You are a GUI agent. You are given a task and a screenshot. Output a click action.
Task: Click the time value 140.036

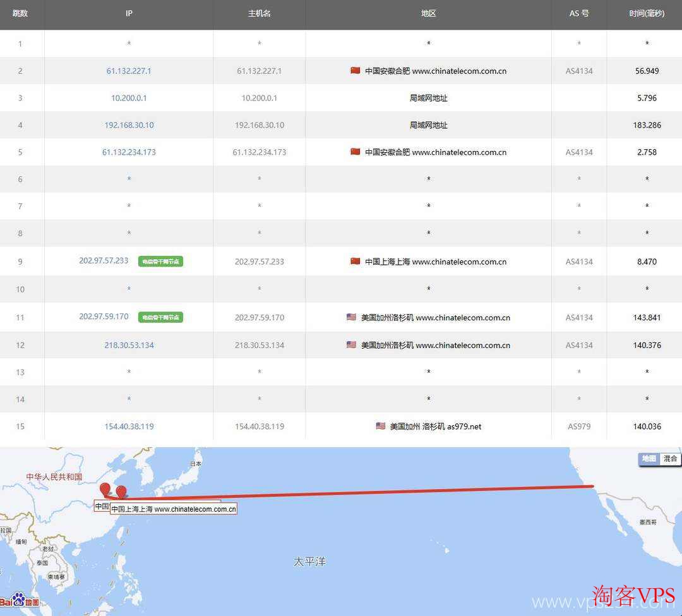[647, 426]
